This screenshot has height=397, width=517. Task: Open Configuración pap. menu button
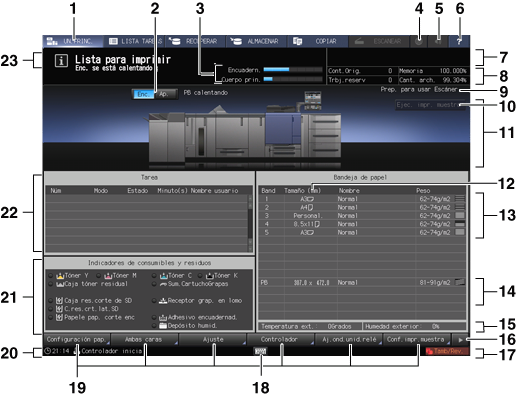coord(77,340)
